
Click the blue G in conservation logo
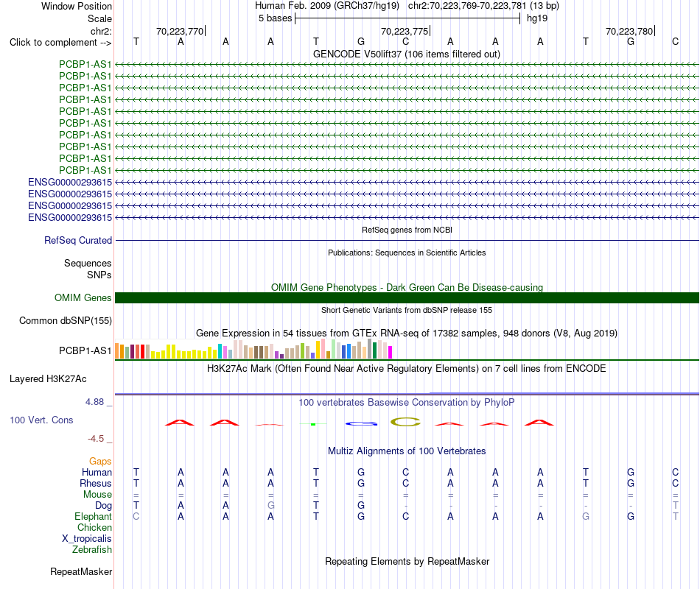point(361,423)
